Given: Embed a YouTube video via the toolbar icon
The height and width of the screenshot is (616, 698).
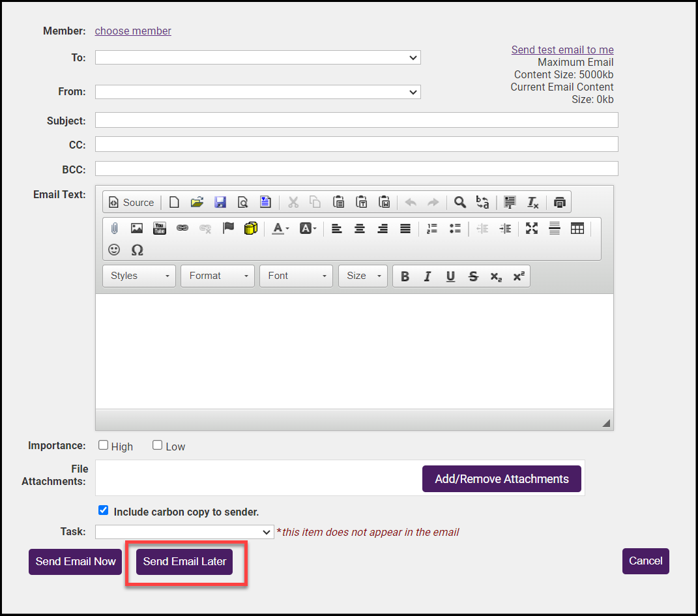Looking at the screenshot, I should pyautogui.click(x=160, y=228).
